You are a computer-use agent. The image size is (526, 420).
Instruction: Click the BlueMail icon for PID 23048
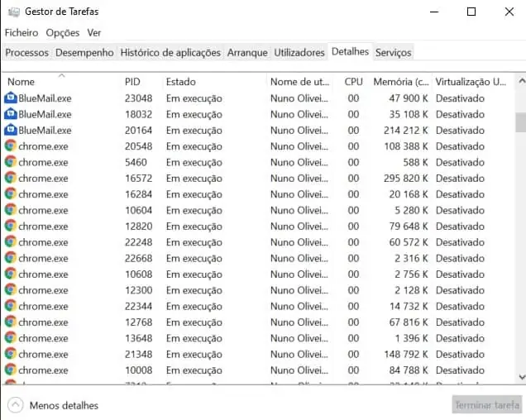11,98
